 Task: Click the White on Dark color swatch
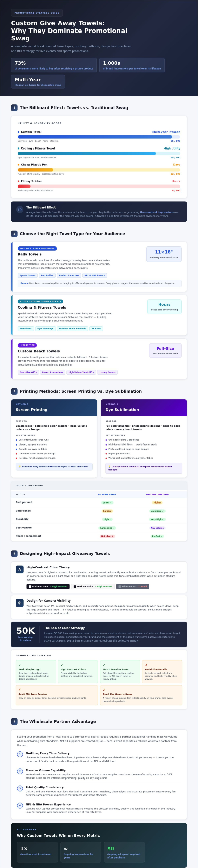[x=48, y=586]
